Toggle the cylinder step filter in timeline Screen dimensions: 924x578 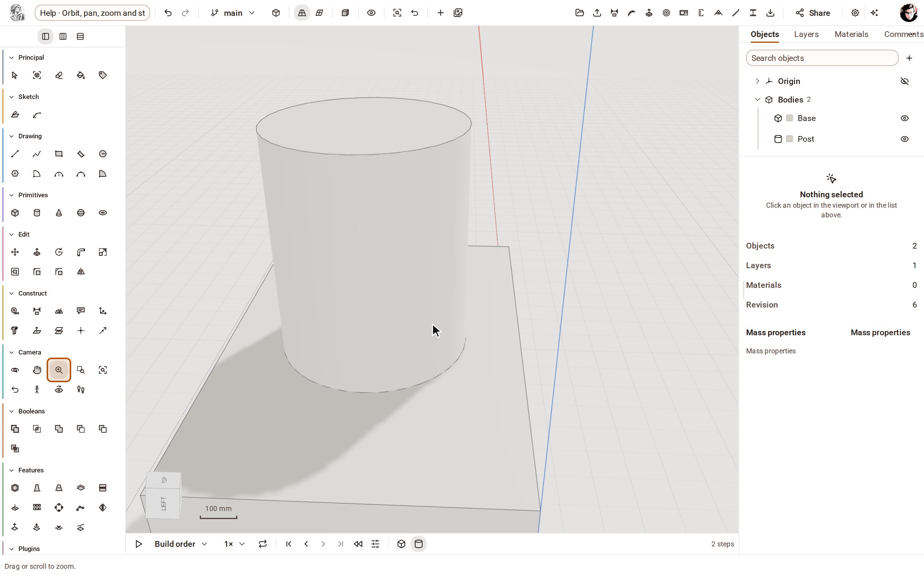click(418, 544)
